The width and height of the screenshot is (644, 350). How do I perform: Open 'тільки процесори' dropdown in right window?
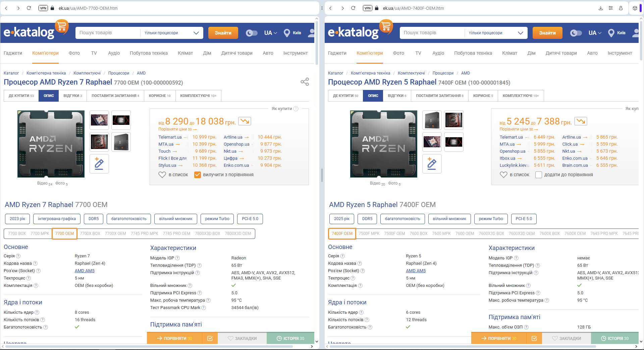pyautogui.click(x=496, y=33)
